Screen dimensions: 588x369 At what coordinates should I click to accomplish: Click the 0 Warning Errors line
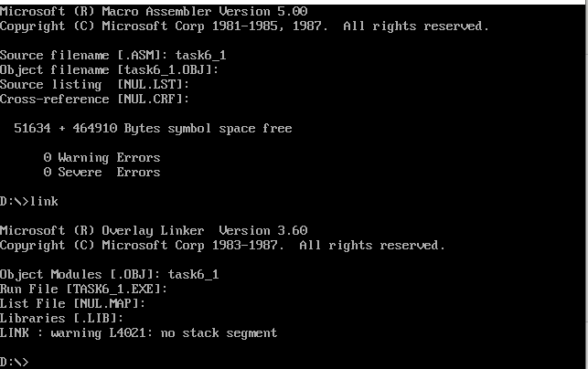tap(102, 158)
